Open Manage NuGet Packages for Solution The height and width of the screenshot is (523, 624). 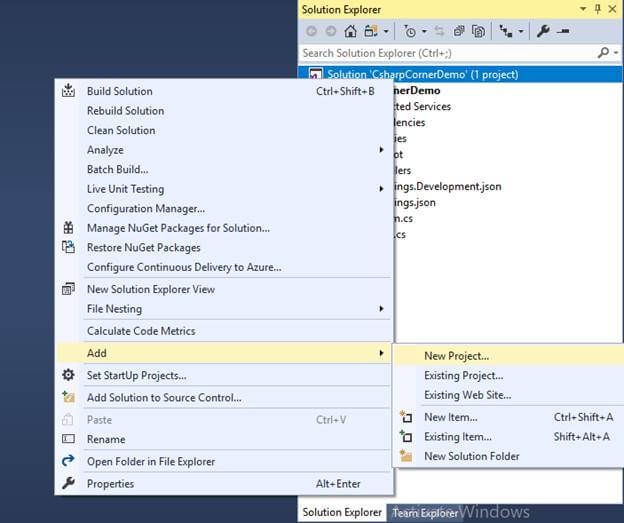pyautogui.click(x=224, y=228)
